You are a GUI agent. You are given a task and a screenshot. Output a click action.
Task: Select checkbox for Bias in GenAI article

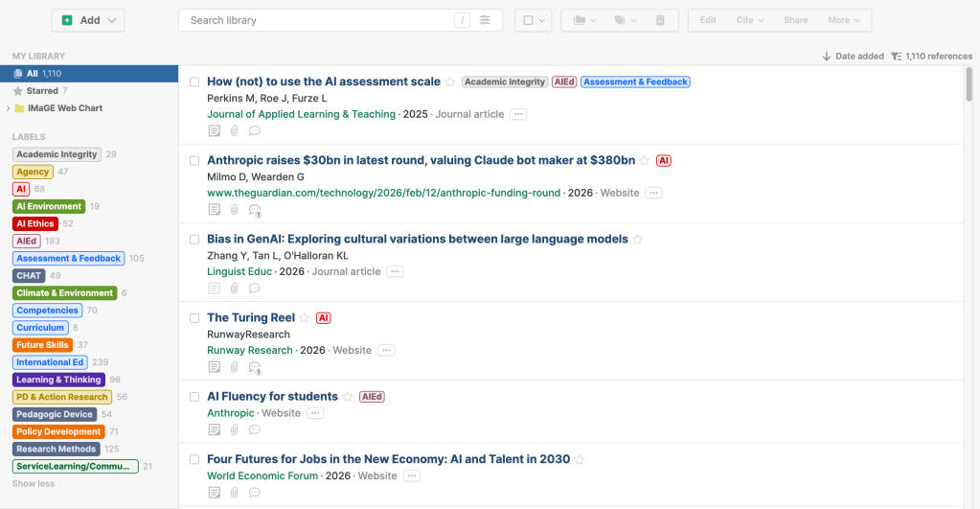[x=194, y=240]
